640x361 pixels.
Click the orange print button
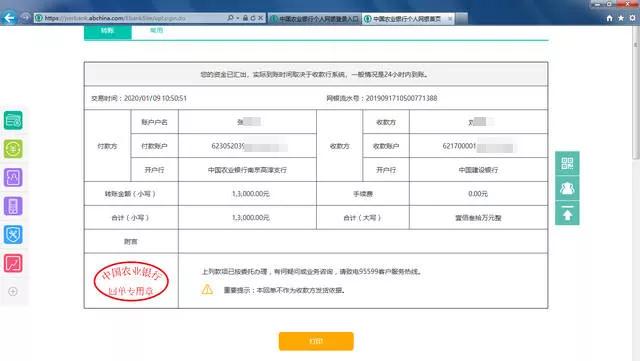pyautogui.click(x=316, y=341)
